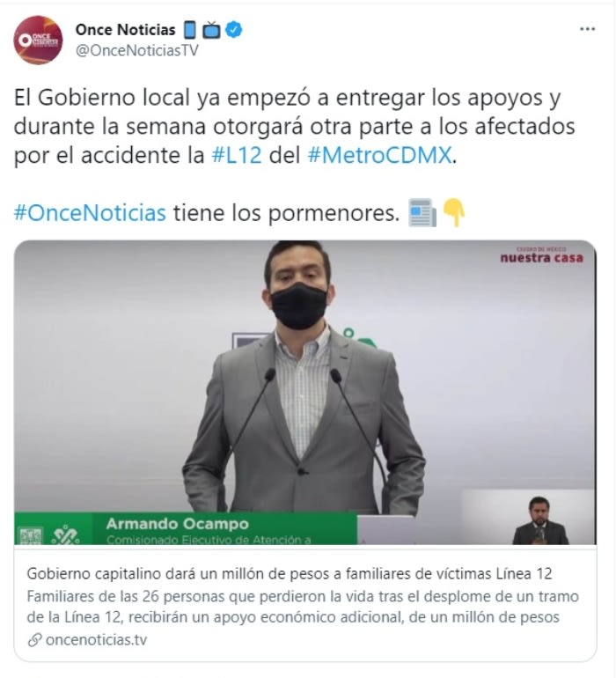Click the TV emoji beside the name
This screenshot has width=616, height=678.
[x=211, y=30]
